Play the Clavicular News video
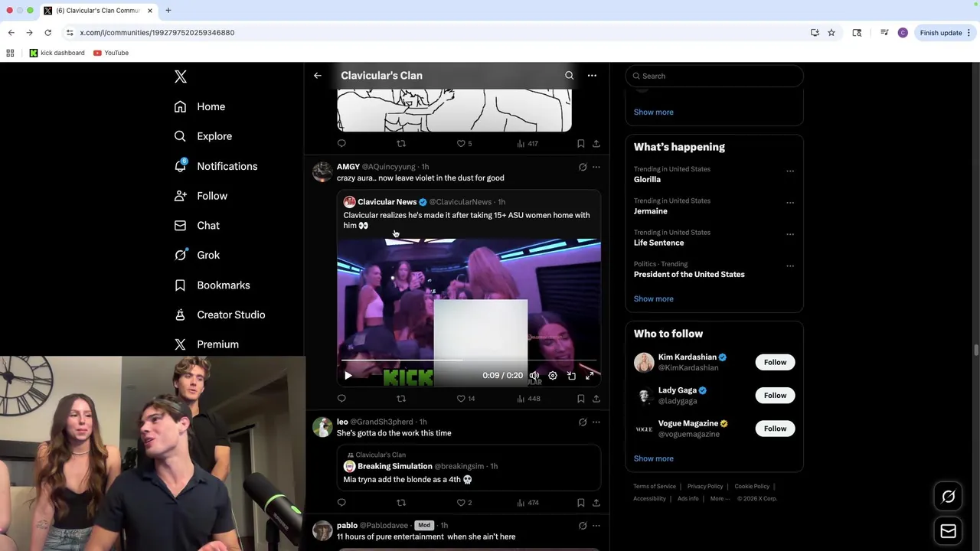Image resolution: width=980 pixels, height=551 pixels. [348, 376]
